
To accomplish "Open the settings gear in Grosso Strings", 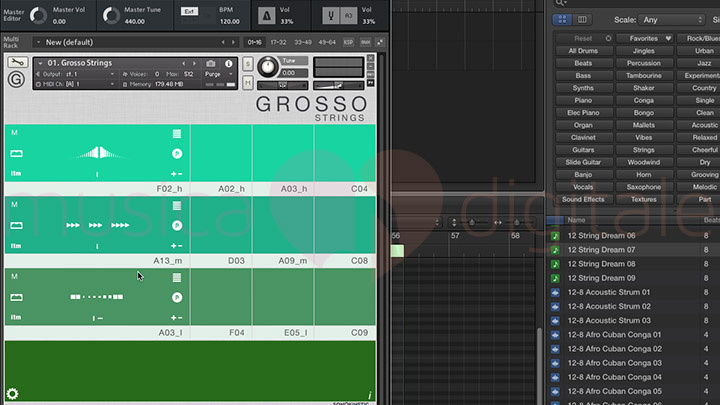I will coord(13,394).
